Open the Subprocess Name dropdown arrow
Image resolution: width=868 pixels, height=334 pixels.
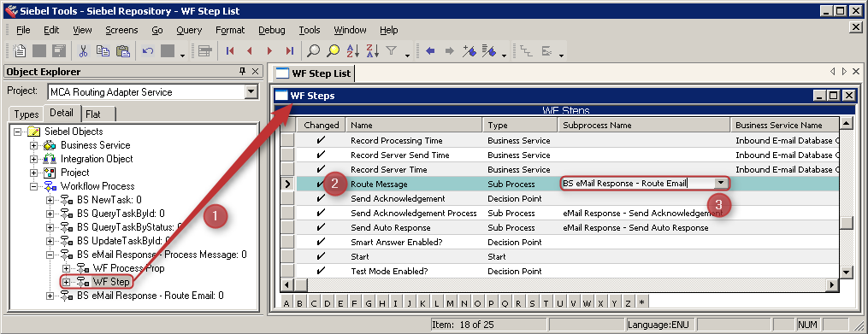point(721,184)
